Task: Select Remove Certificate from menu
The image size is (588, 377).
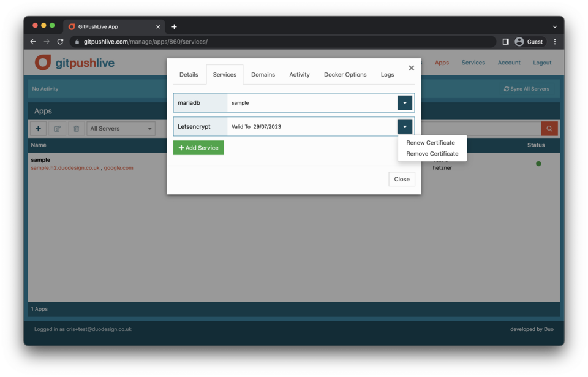Action: coord(432,154)
